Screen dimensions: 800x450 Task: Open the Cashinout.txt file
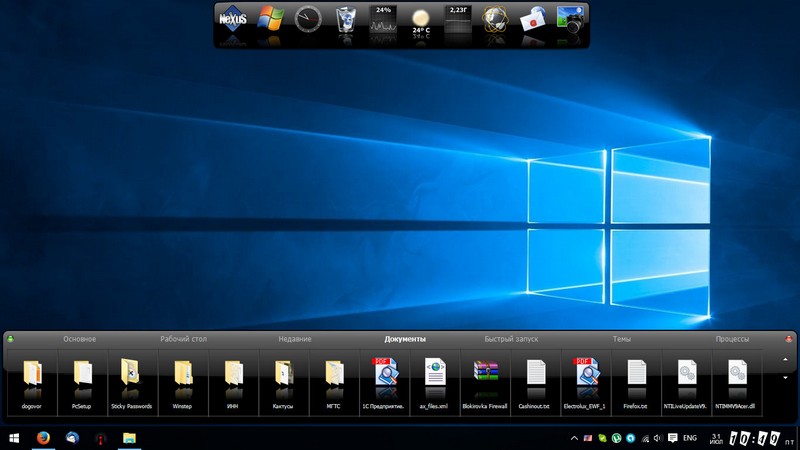pos(535,383)
